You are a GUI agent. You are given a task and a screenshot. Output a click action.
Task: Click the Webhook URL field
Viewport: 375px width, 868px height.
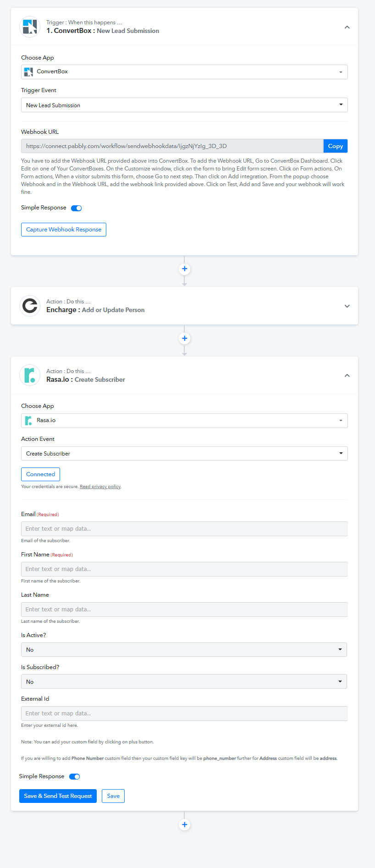coord(172,146)
